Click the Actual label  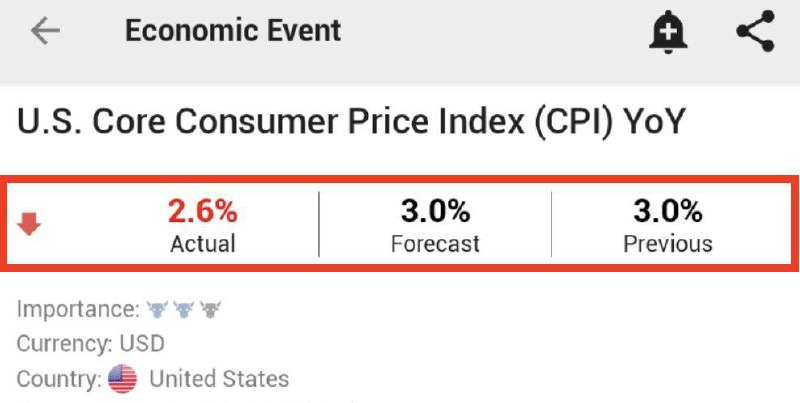pyautogui.click(x=203, y=243)
